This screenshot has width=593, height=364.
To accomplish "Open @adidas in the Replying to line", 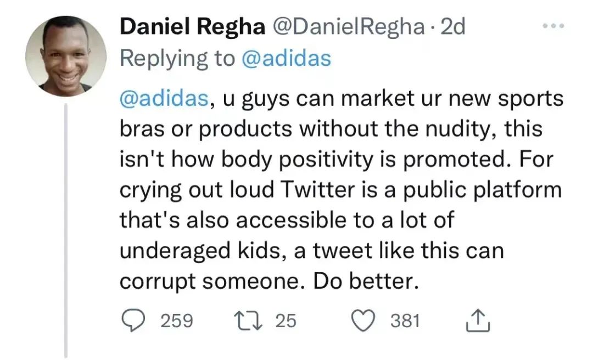I will pyautogui.click(x=286, y=59).
